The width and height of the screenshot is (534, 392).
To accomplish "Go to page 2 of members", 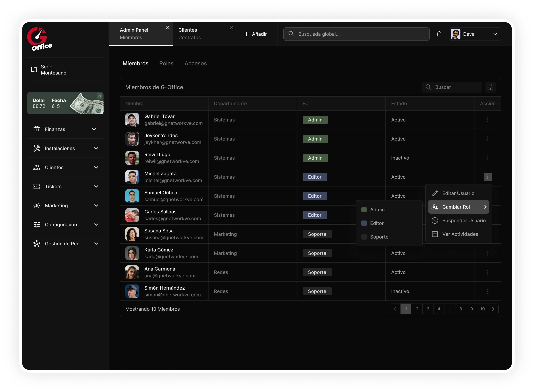I will click(x=417, y=309).
